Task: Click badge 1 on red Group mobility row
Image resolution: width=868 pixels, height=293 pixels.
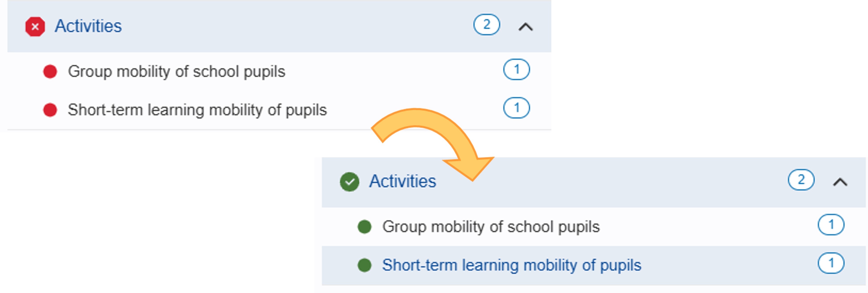Action: [516, 70]
